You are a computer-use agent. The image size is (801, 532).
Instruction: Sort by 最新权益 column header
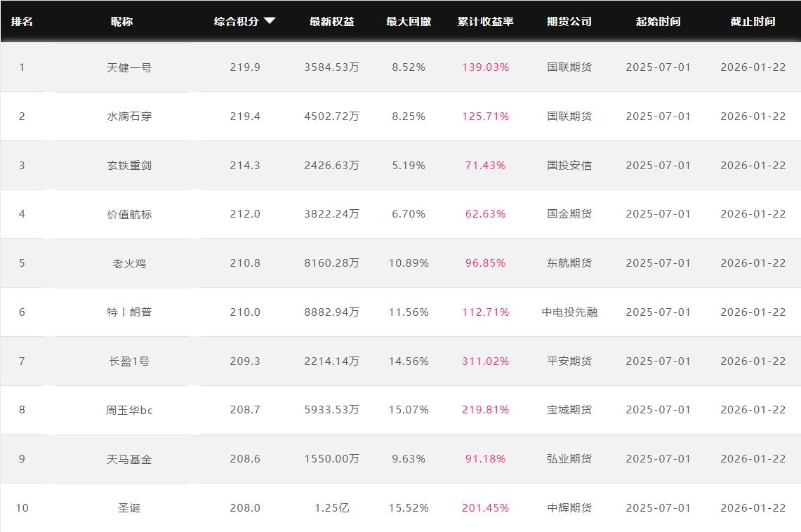tap(331, 21)
